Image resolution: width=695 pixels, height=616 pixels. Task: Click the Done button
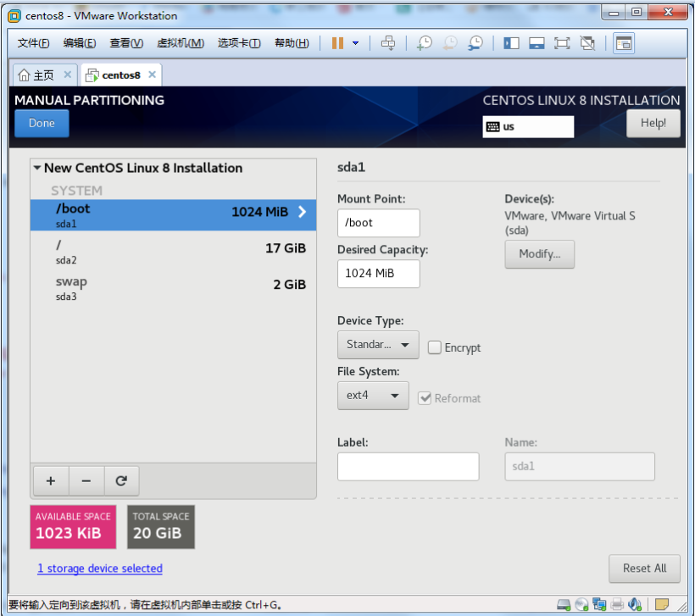click(42, 123)
